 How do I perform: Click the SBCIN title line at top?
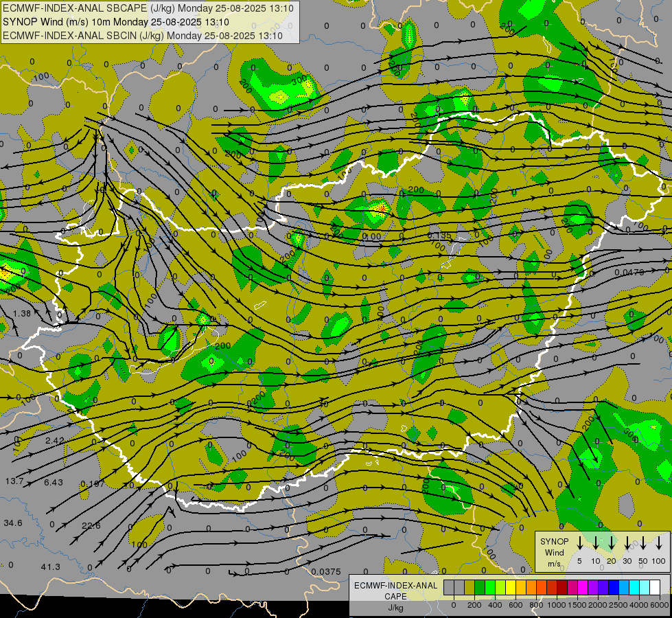(x=143, y=36)
